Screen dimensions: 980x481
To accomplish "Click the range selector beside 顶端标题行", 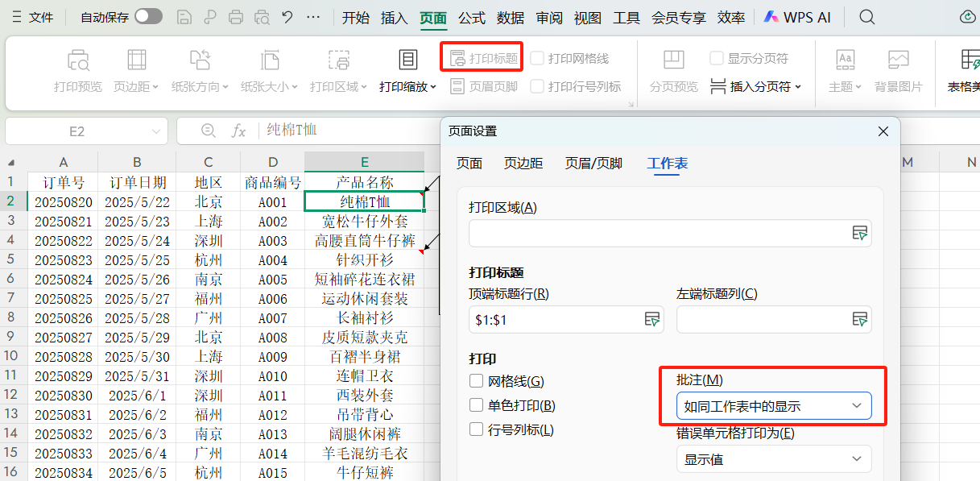I will (x=653, y=319).
